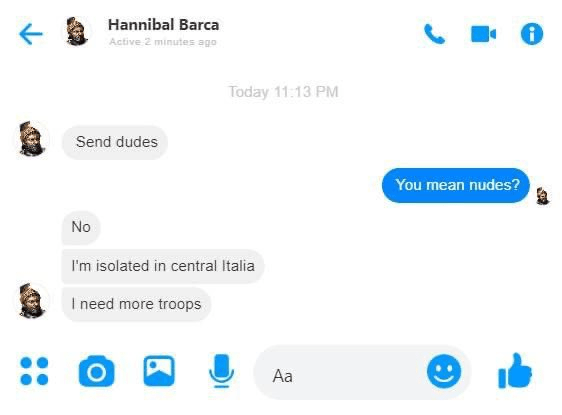Open the photo gallery picker icon
The image size is (562, 415).
point(159,371)
